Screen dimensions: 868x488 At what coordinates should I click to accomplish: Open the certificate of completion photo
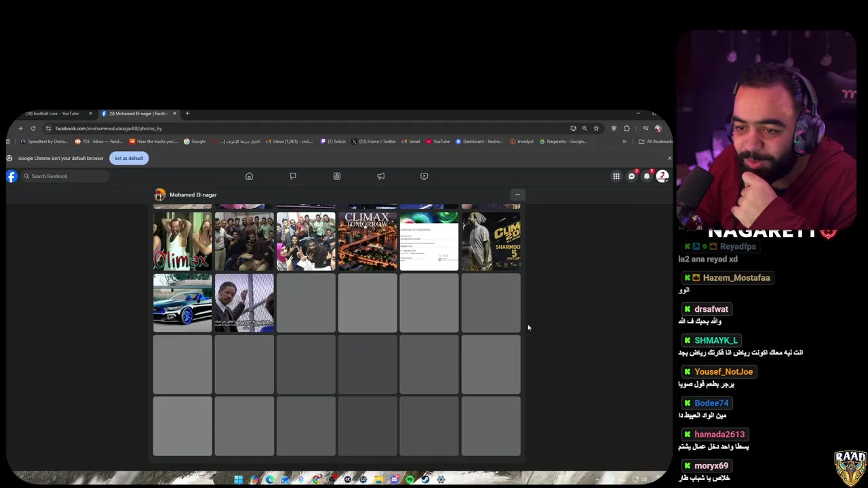(x=429, y=241)
